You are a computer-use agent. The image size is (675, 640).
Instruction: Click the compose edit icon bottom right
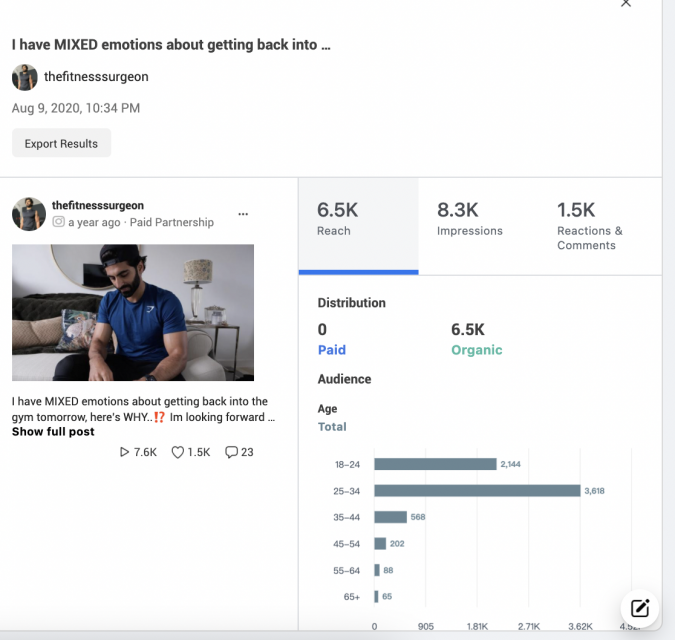pyautogui.click(x=641, y=607)
